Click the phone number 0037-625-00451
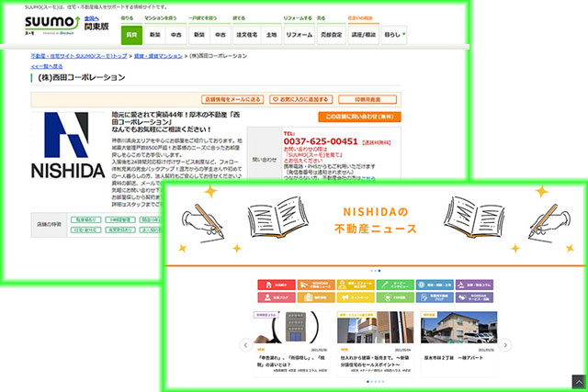Image resolution: width=588 pixels, height=392 pixels. click(321, 141)
